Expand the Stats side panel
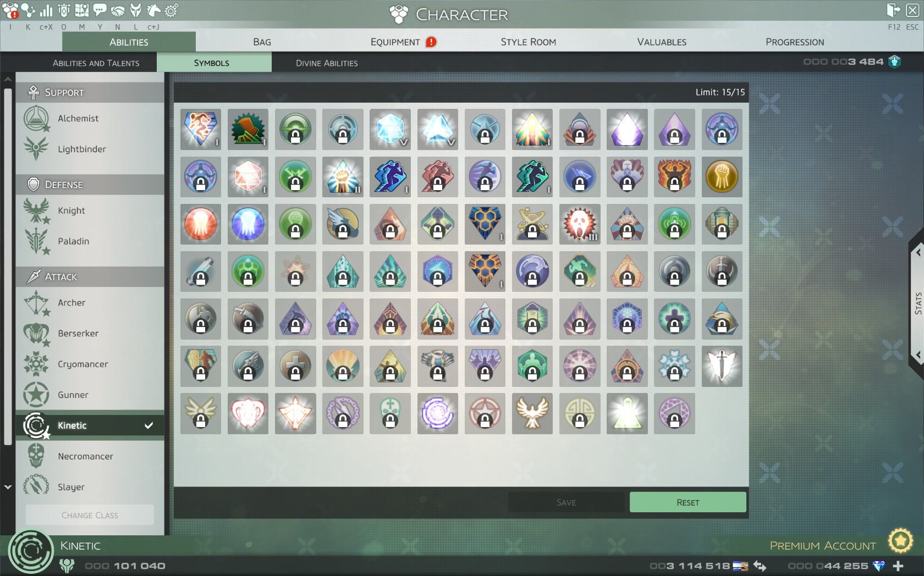Image resolution: width=924 pixels, height=576 pixels. click(917, 303)
